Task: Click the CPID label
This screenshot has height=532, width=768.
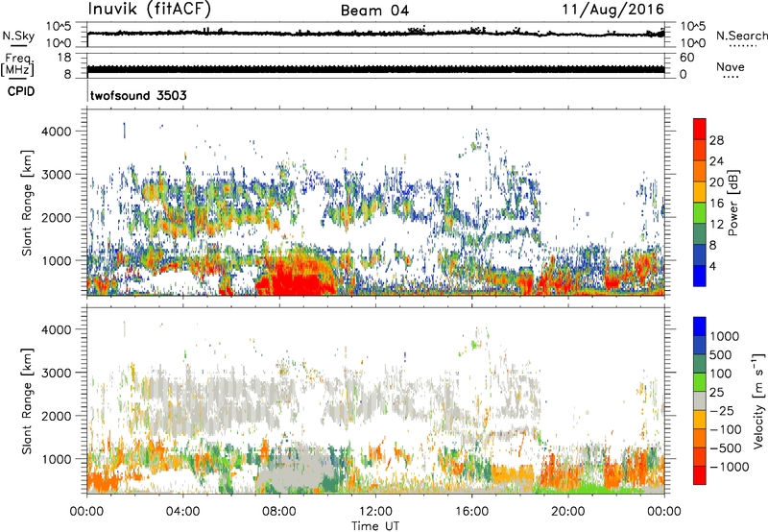Action: click(x=21, y=91)
